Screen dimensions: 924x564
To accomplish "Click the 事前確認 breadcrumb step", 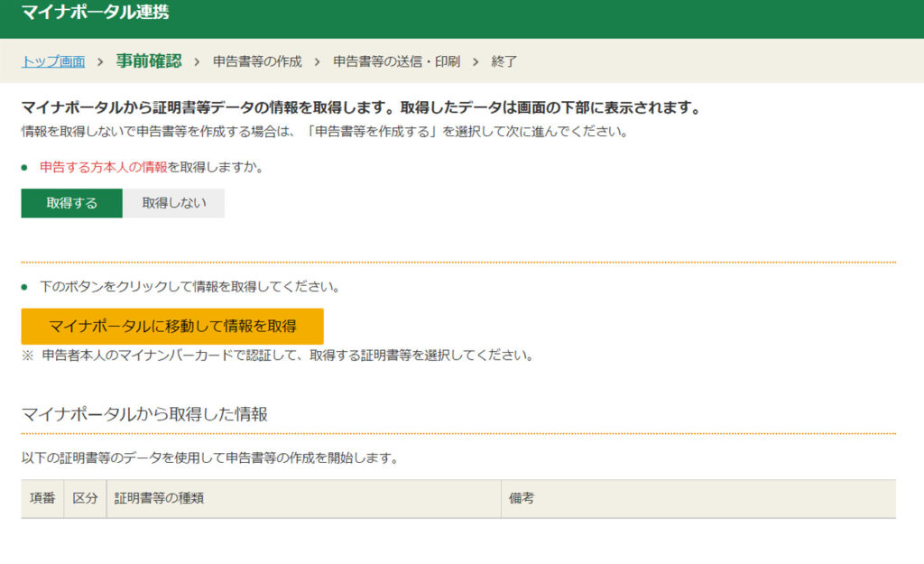I will pyautogui.click(x=149, y=60).
